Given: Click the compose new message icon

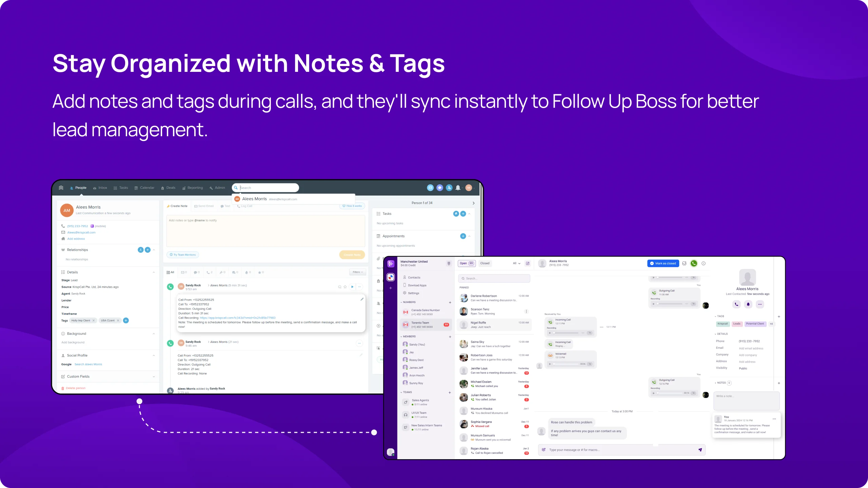Looking at the screenshot, I should point(528,263).
